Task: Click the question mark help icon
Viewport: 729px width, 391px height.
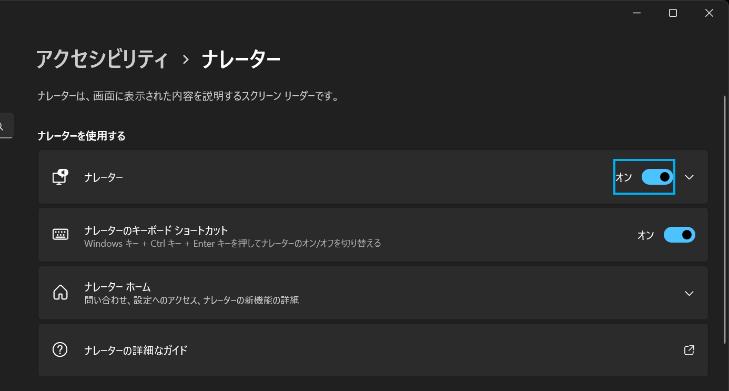Action: click(60, 350)
